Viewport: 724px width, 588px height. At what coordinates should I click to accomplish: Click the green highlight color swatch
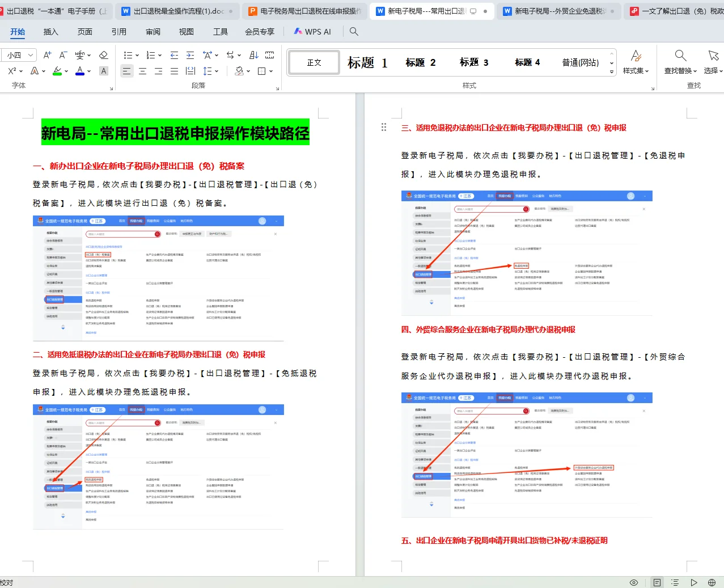click(57, 74)
